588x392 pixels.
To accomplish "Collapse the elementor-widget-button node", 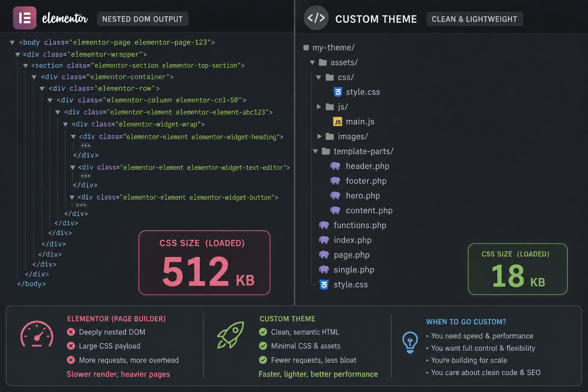I will click(72, 197).
